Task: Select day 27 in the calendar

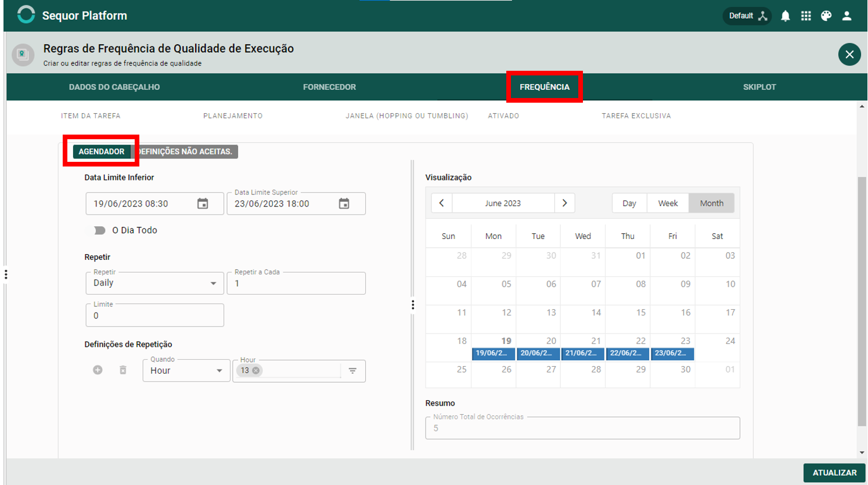Action: point(538,375)
